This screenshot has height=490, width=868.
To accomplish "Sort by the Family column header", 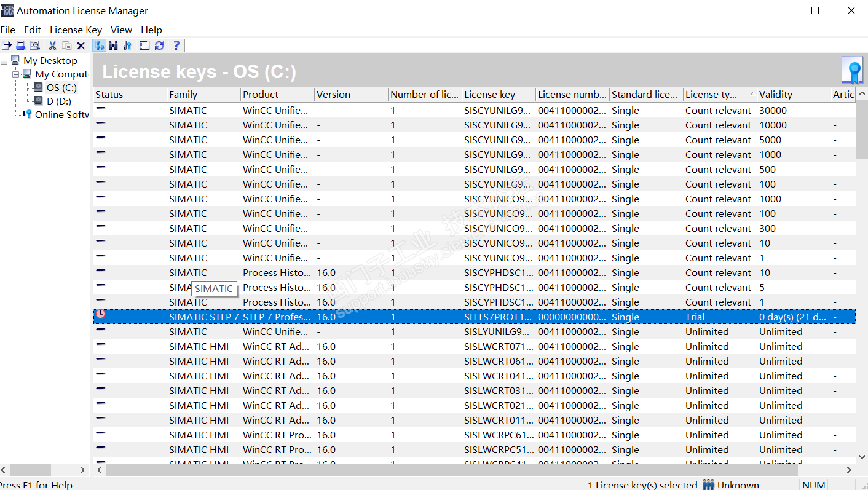I will tap(203, 94).
